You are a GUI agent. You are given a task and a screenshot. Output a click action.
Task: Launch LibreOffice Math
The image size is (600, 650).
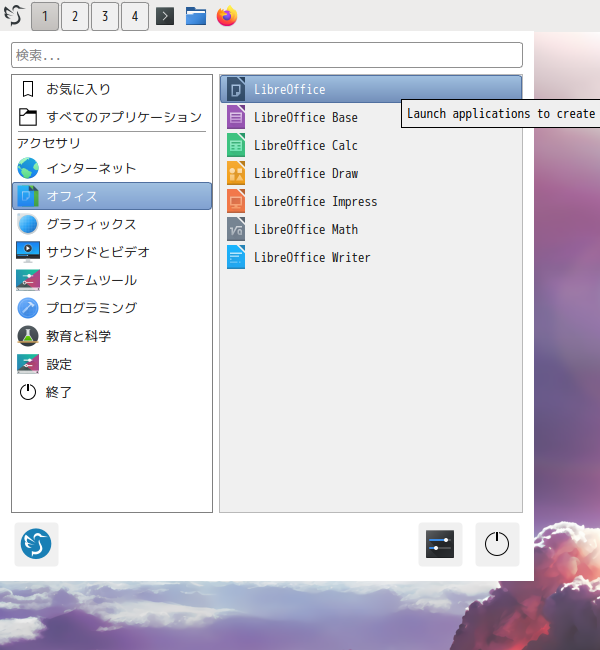pyautogui.click(x=371, y=229)
